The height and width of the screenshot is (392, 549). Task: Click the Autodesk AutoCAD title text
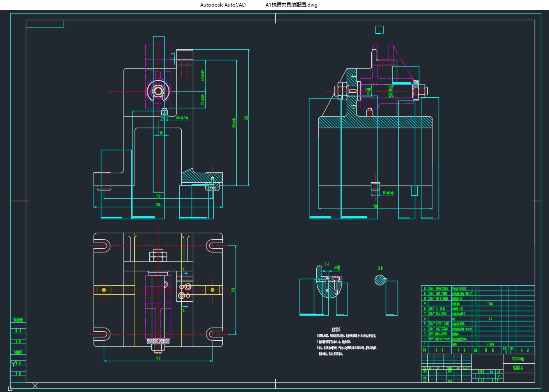(223, 5)
